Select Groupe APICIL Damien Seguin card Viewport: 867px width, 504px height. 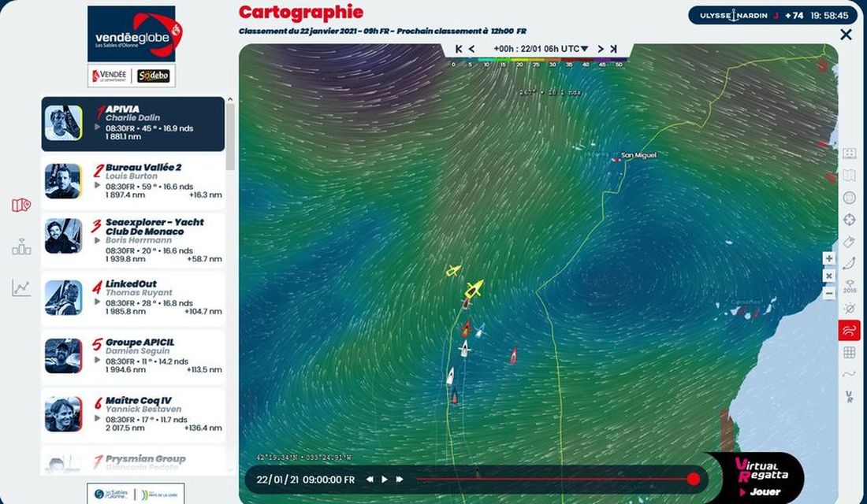(132, 357)
